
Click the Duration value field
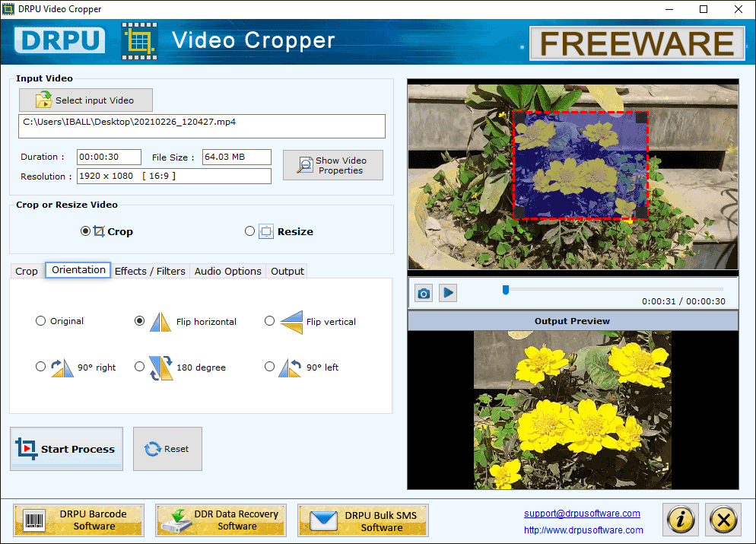pyautogui.click(x=109, y=157)
